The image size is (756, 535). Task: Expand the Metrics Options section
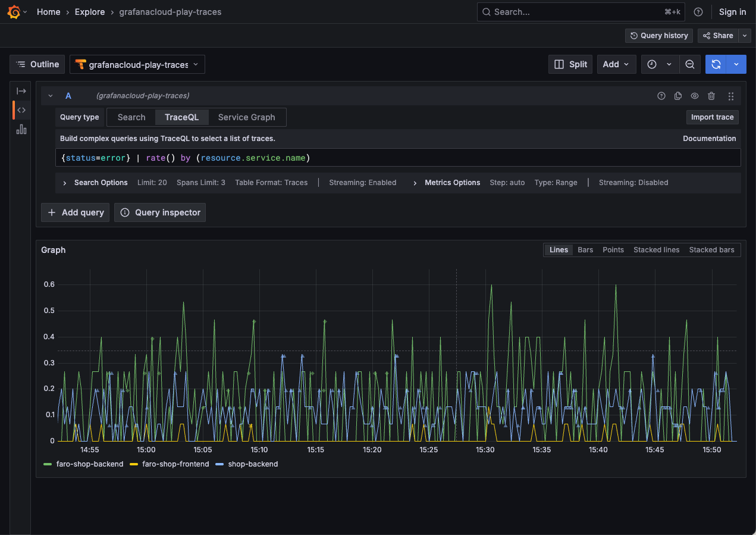pos(446,182)
